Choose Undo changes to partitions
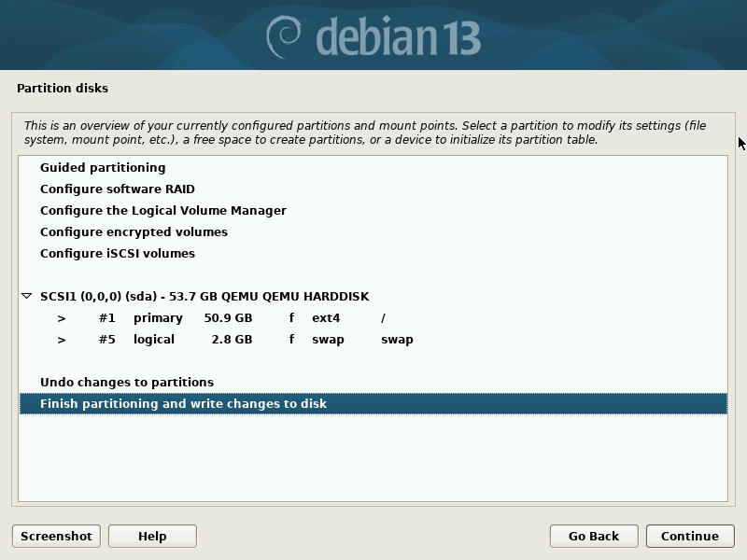This screenshot has height=560, width=747. click(373, 382)
